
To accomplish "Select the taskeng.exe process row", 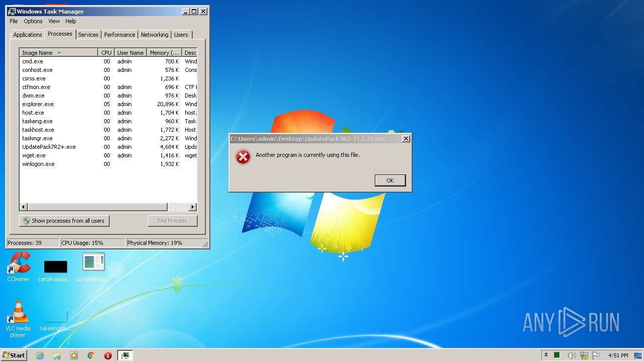I will (108, 121).
